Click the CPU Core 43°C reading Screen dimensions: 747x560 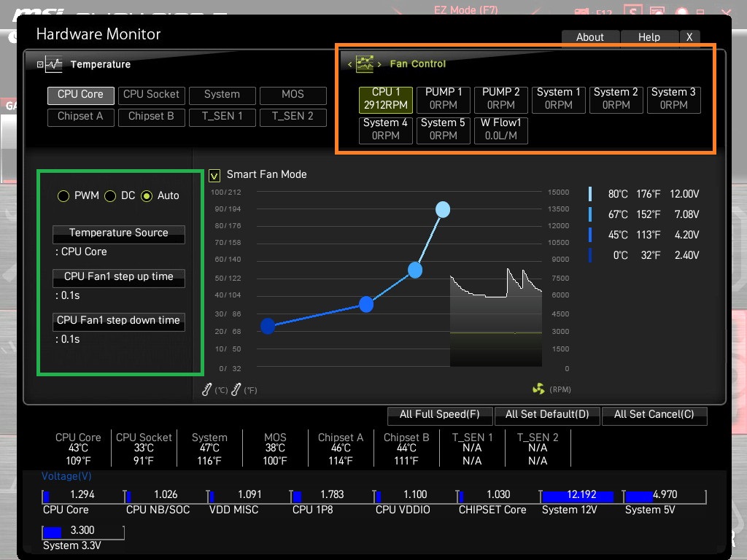[78, 448]
